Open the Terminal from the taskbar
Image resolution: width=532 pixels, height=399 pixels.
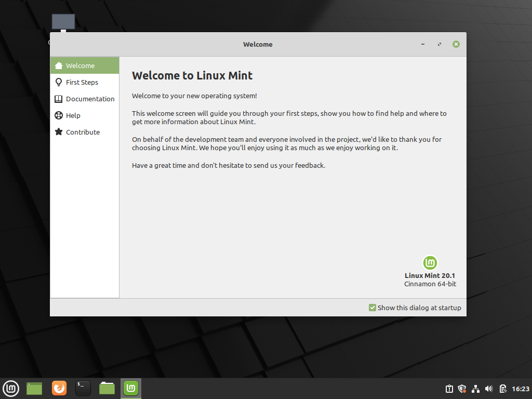83,389
